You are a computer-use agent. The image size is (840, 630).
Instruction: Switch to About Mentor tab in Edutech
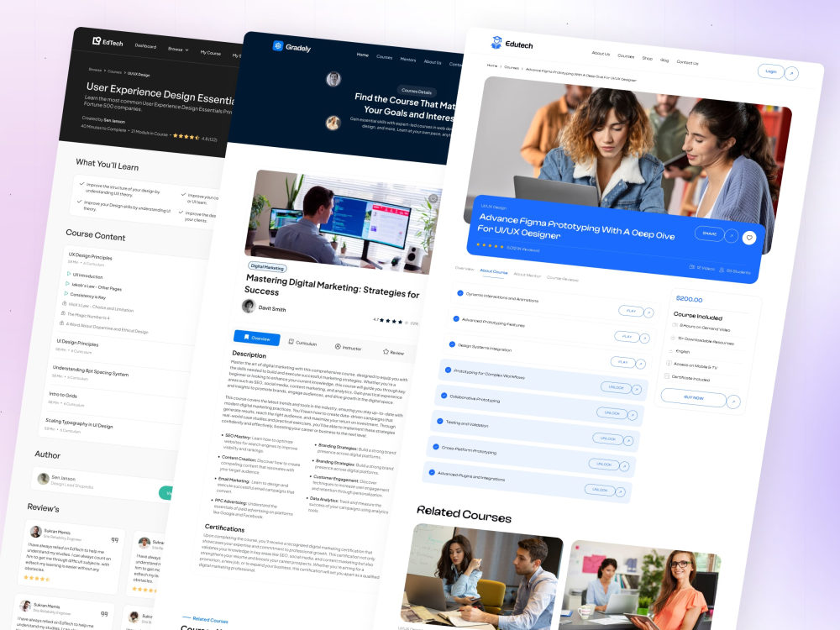tap(528, 275)
